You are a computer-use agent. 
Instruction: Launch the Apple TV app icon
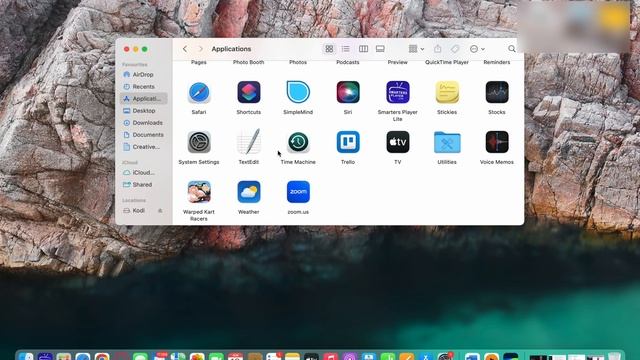[398, 142]
